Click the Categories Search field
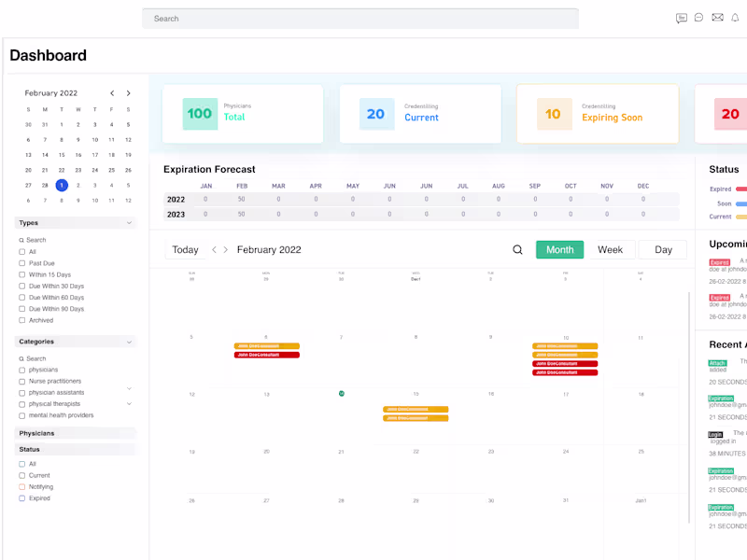 (x=33, y=358)
